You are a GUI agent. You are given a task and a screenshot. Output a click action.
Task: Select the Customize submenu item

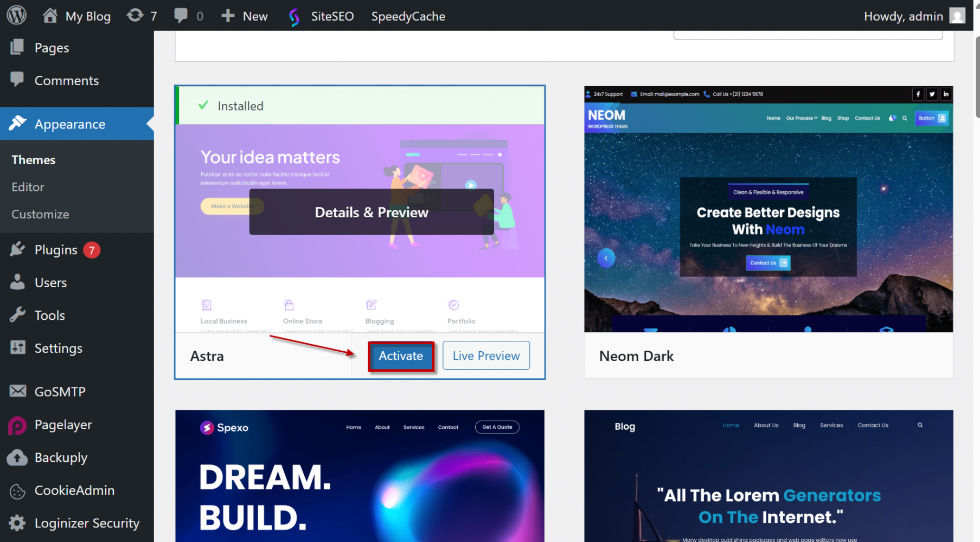[40, 214]
